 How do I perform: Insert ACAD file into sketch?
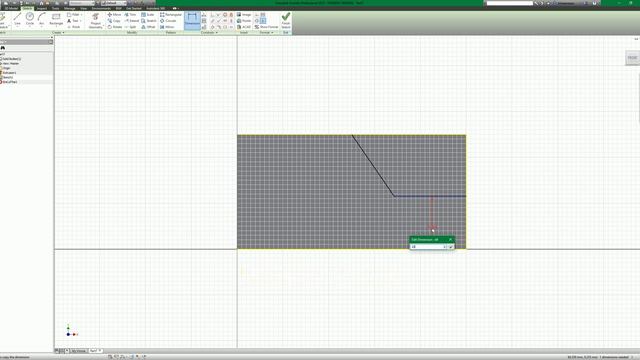click(x=244, y=27)
